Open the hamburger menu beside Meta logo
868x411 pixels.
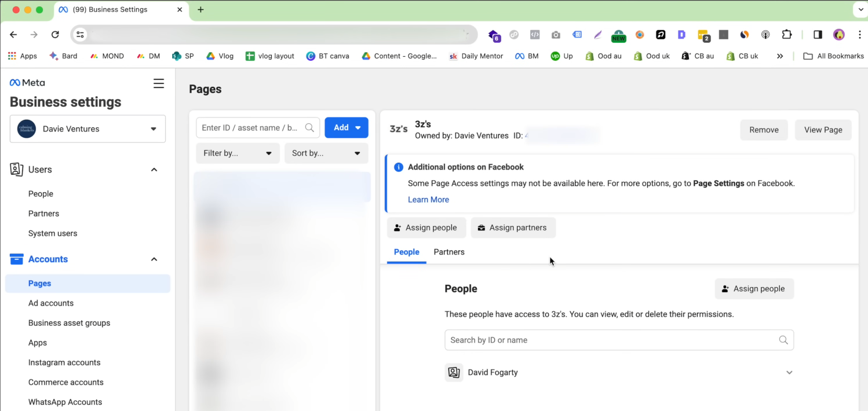tap(158, 83)
